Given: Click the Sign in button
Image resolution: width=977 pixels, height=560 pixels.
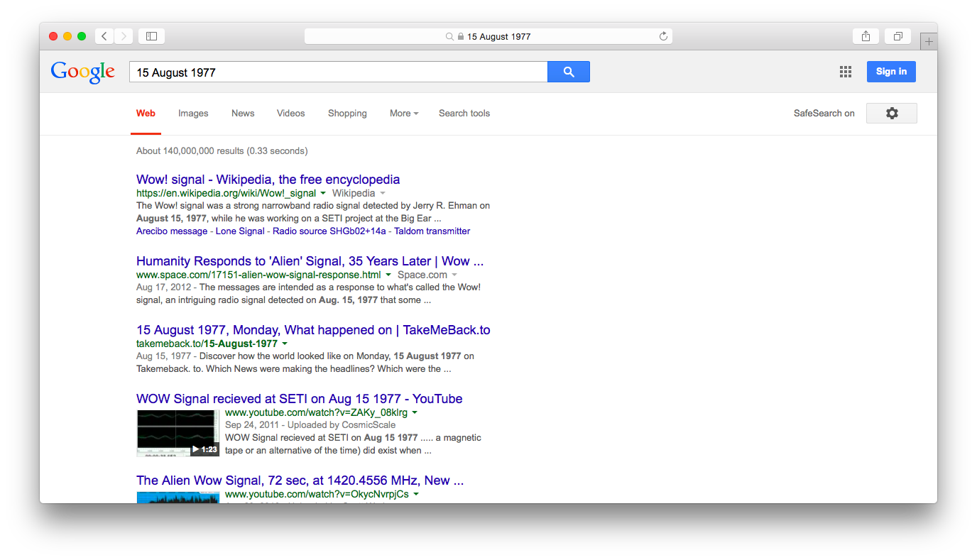Looking at the screenshot, I should pyautogui.click(x=891, y=72).
